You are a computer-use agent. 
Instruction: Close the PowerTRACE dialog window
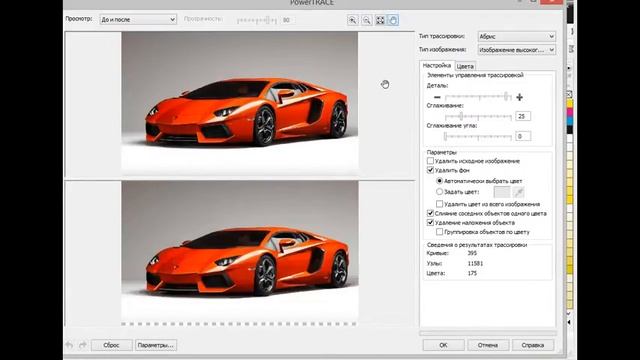(552, 2)
